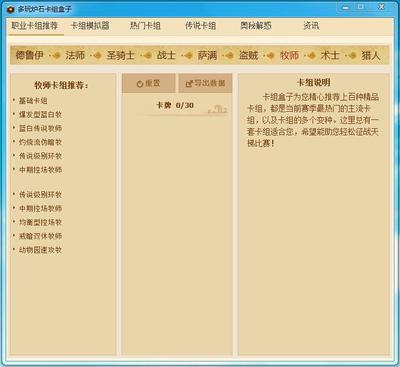
Task: Open the 资讯 news tab
Action: click(311, 26)
